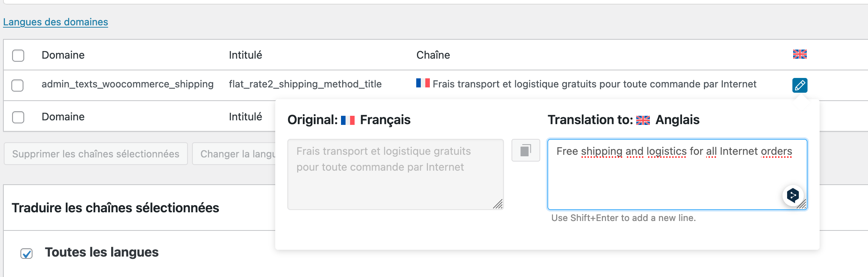Click the Chaîne column header
868x277 pixels.
[x=433, y=55]
